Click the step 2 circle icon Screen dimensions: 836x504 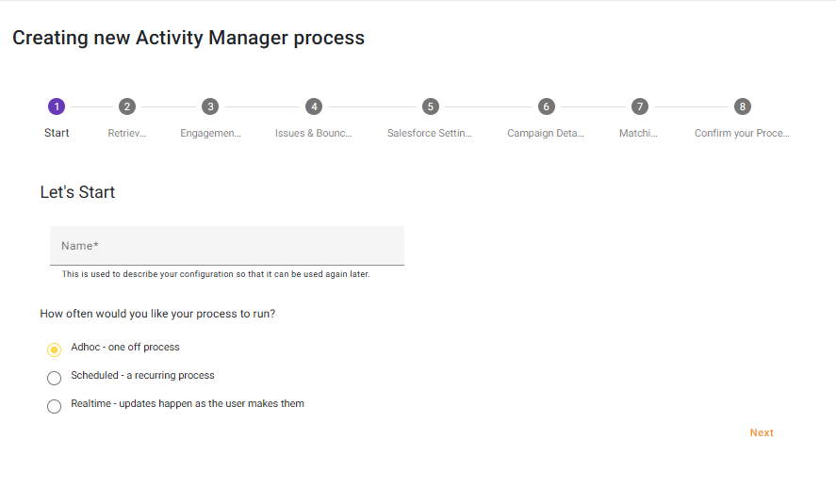coord(127,106)
